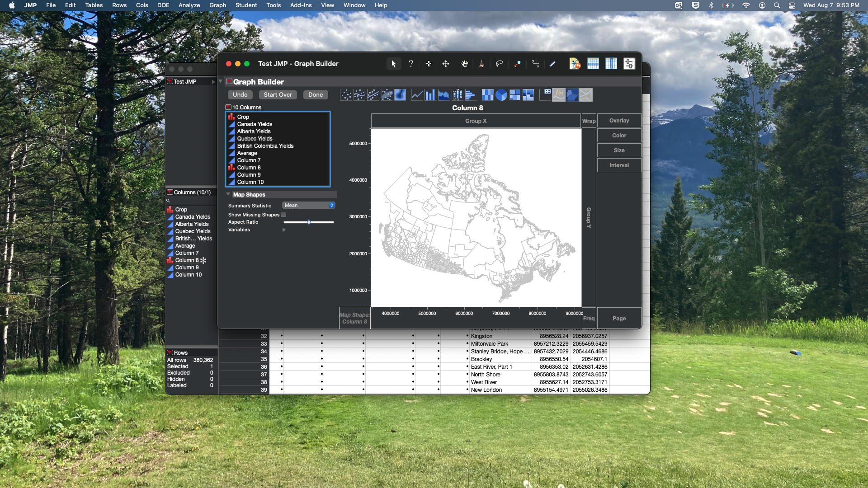
Task: Expand the Variables section
Action: click(283, 230)
